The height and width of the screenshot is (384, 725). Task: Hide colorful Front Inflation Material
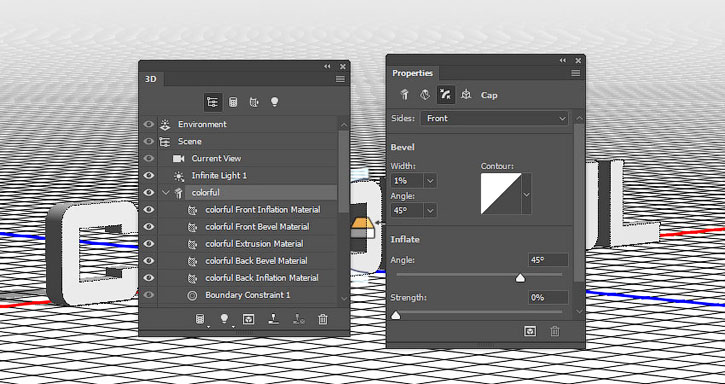(x=148, y=210)
